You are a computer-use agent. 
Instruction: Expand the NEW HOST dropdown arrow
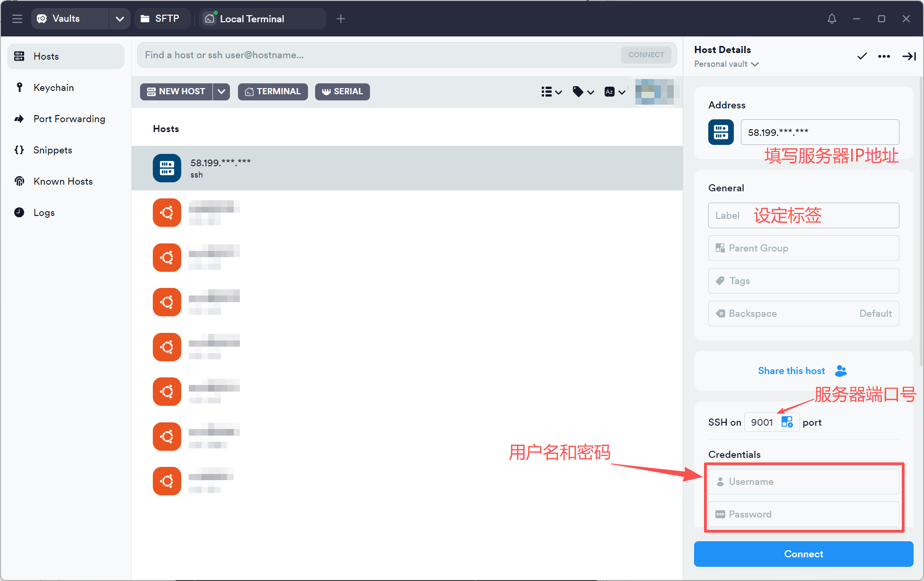(221, 91)
